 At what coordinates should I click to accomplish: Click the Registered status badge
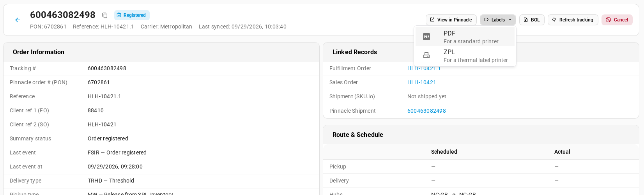132,15
